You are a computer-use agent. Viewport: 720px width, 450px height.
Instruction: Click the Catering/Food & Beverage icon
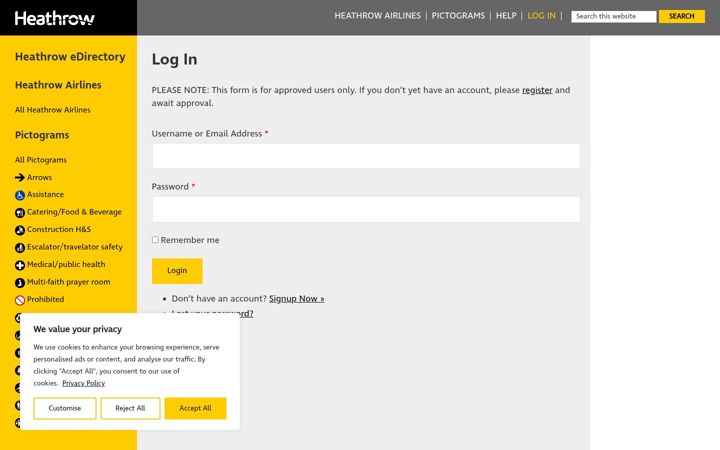pyautogui.click(x=20, y=213)
